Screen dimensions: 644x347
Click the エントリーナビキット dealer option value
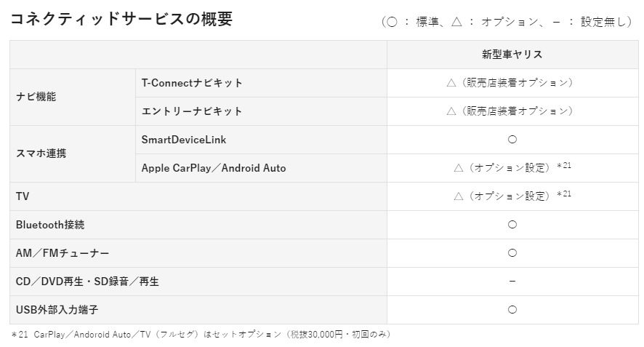tap(512, 111)
